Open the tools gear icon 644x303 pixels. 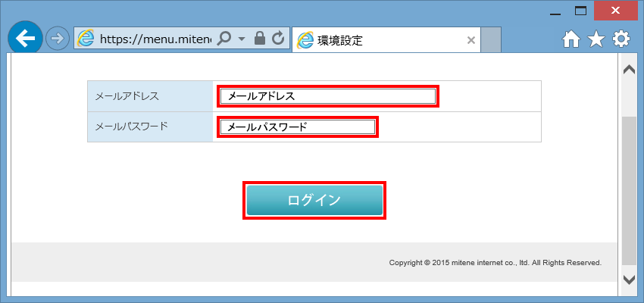pos(621,39)
